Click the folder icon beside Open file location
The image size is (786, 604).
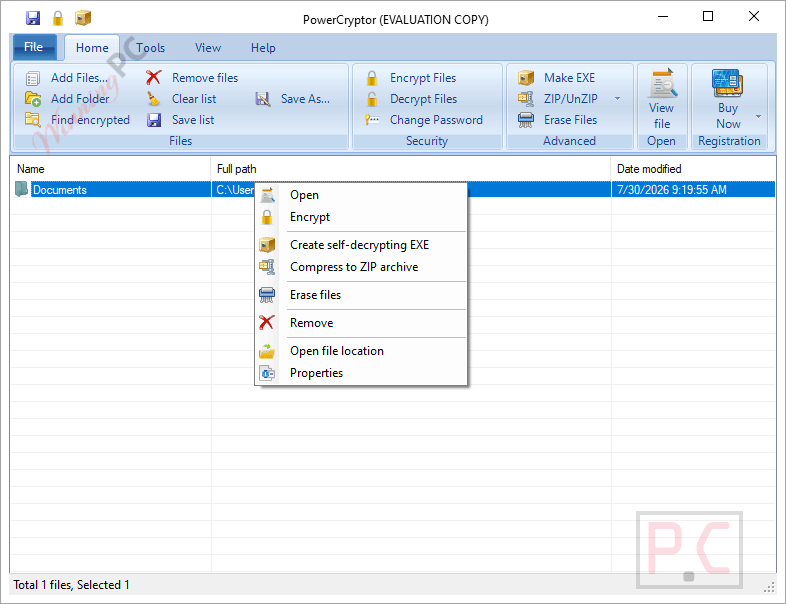(267, 351)
